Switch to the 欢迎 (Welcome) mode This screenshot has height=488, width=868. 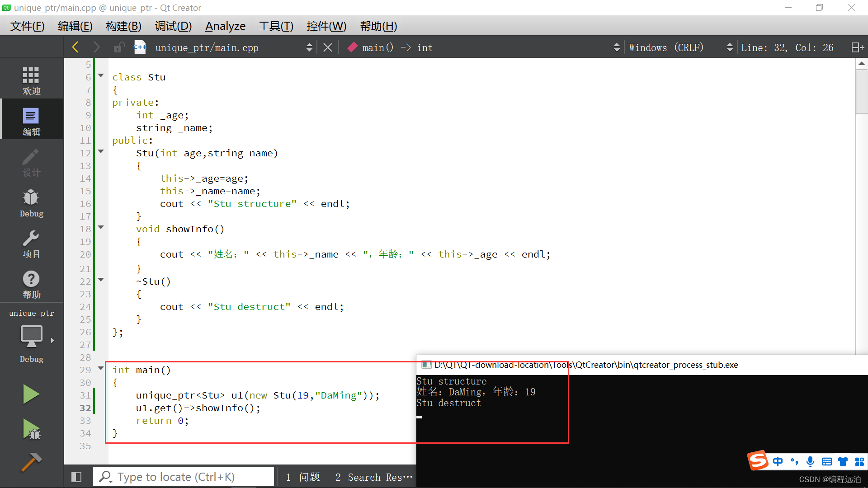[x=31, y=80]
